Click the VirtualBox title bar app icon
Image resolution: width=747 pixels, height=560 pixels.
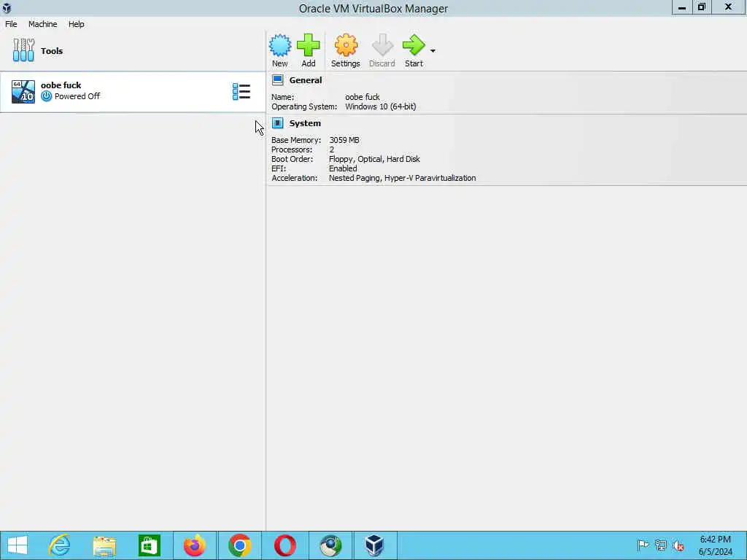coord(7,7)
